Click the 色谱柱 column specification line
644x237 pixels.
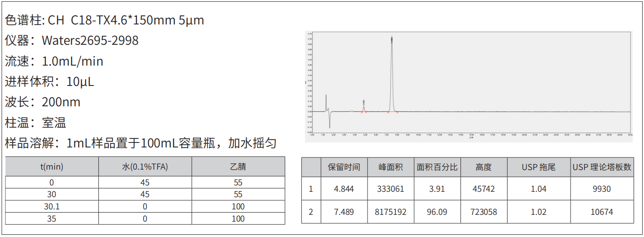point(105,20)
